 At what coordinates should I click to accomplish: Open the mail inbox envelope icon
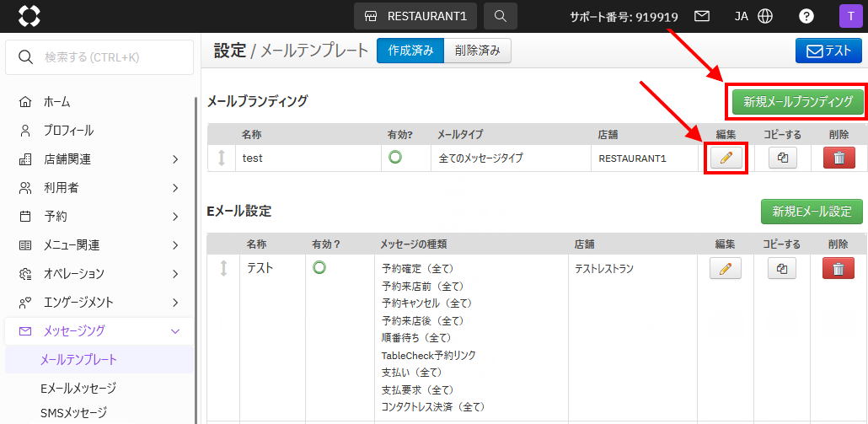click(x=701, y=16)
